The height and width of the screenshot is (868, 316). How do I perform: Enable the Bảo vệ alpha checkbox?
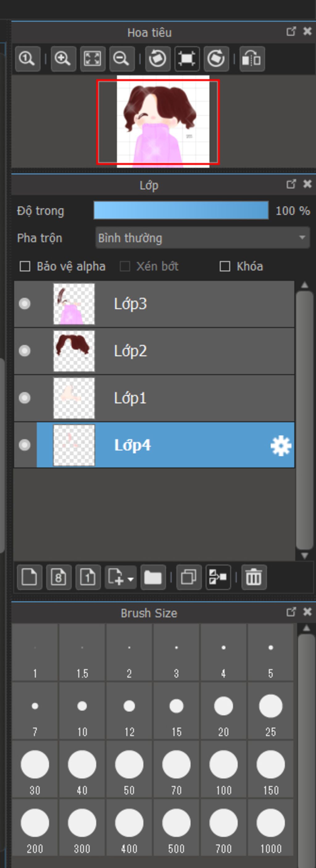pos(25,266)
